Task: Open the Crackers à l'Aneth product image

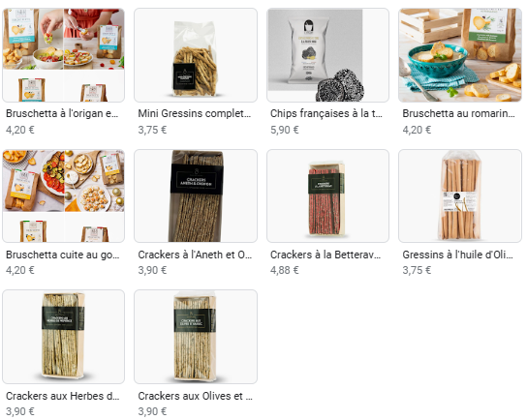Action: (196, 195)
